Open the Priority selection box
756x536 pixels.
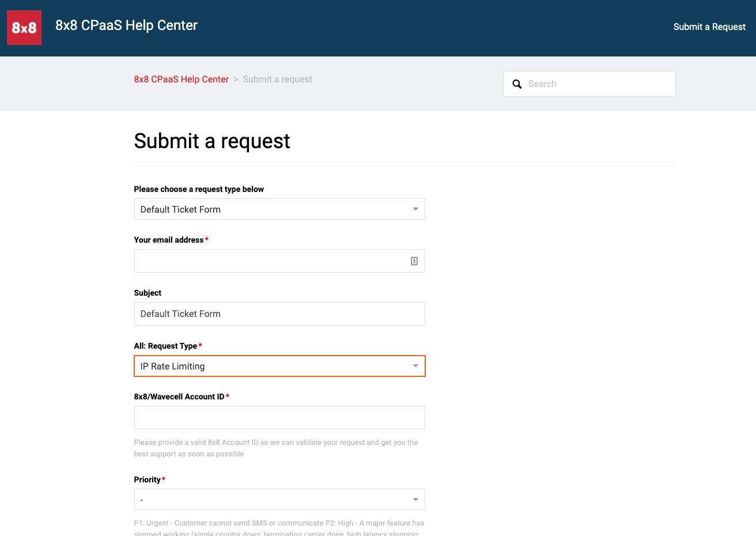click(x=271, y=500)
